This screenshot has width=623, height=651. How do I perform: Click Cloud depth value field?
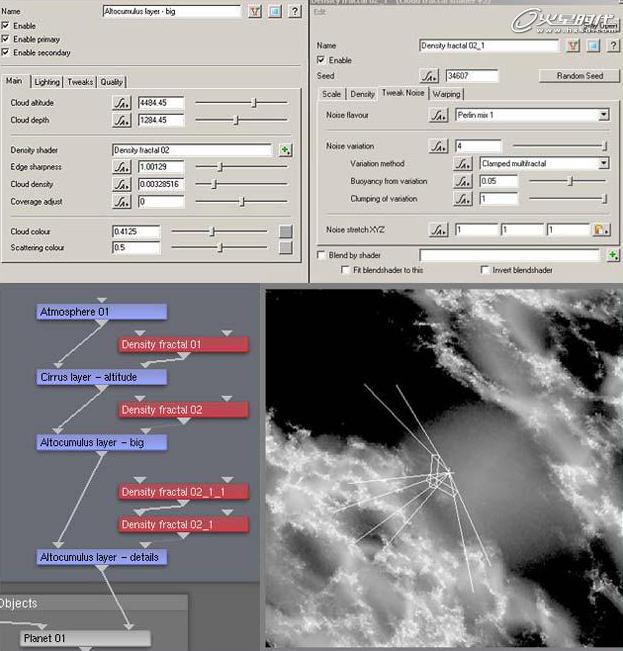click(161, 120)
